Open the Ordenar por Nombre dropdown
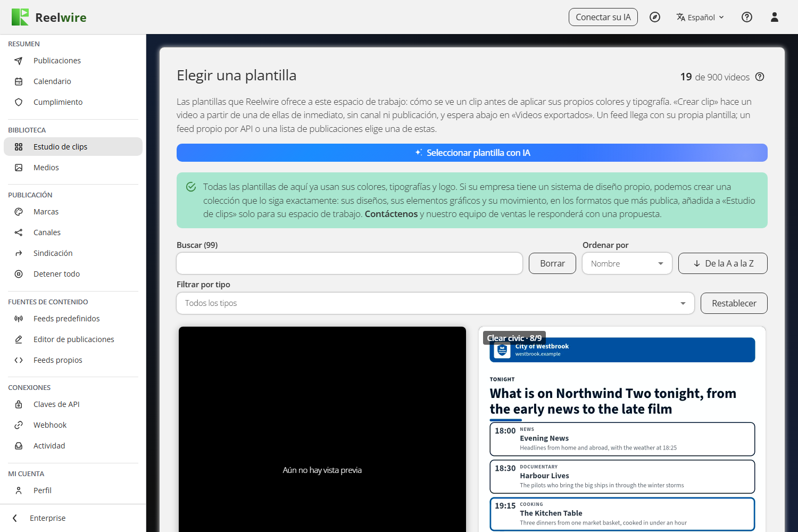798x532 pixels. pos(627,263)
